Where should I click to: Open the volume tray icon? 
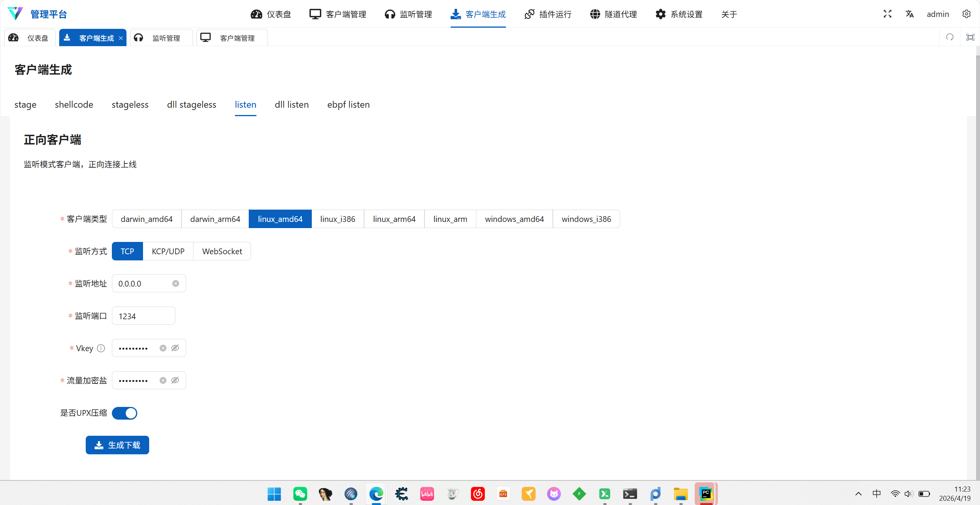[x=908, y=494]
